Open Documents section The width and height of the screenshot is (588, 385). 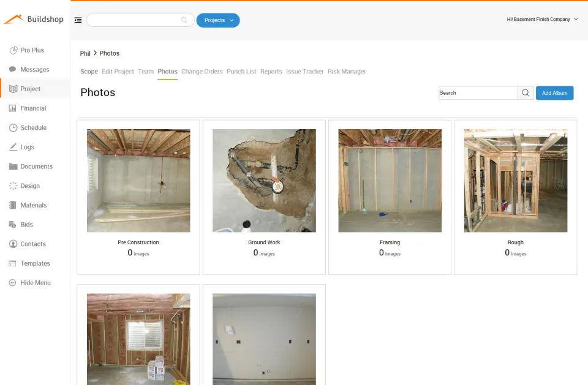tap(36, 166)
